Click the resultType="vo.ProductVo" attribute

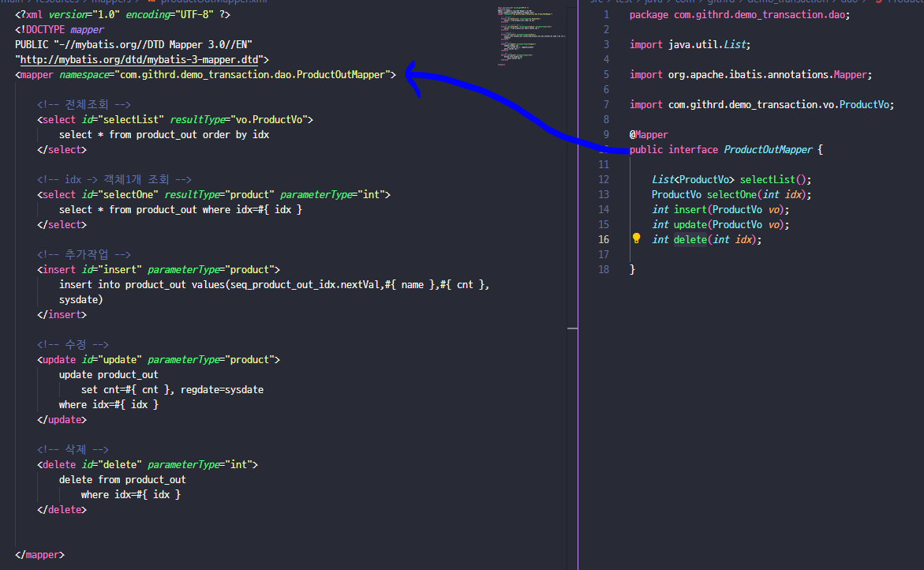click(238, 119)
